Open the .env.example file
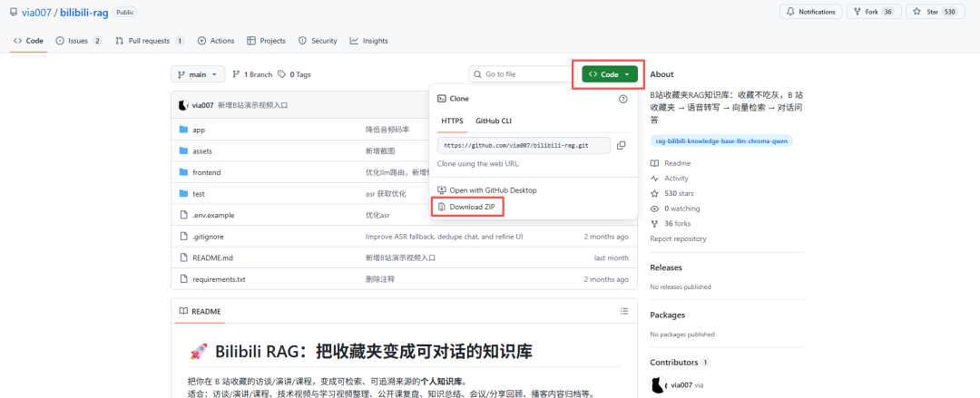 213,215
